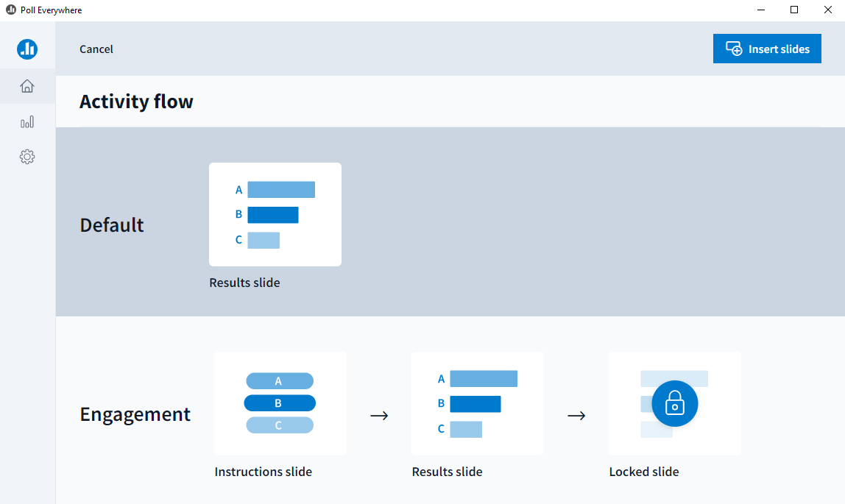Select the Default Results slide preview

[x=275, y=214]
